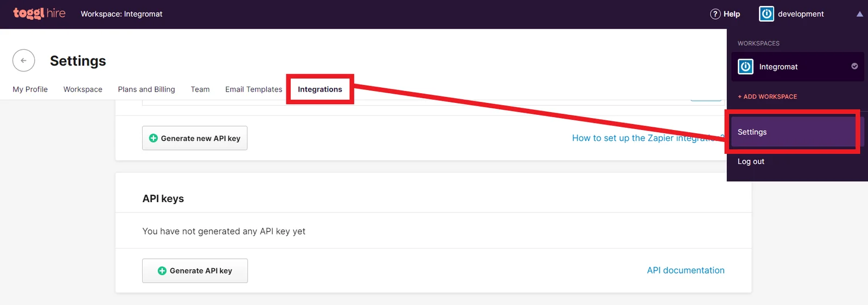Go to the Team tab

coord(200,89)
